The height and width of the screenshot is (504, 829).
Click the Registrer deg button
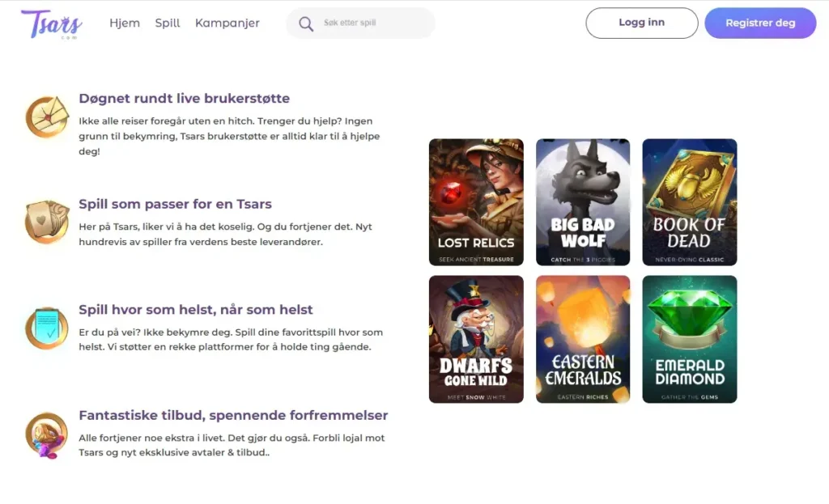pos(760,23)
